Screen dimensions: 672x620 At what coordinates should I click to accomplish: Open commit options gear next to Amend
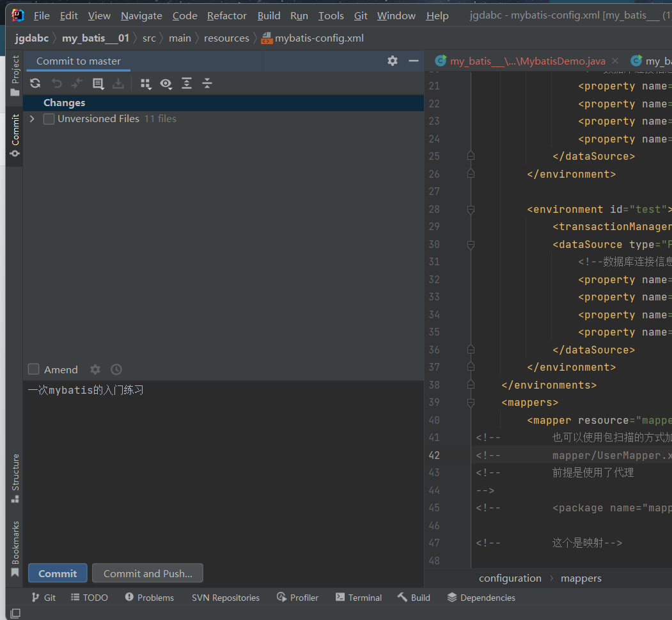click(95, 369)
